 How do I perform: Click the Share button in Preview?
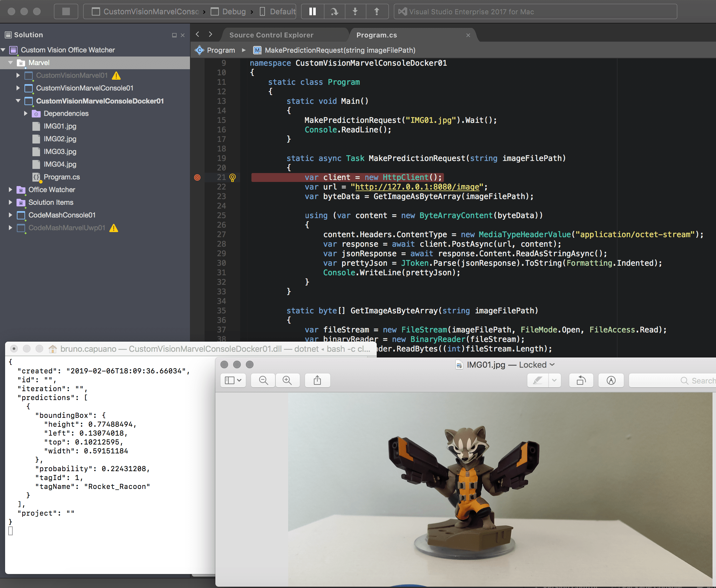(x=318, y=380)
